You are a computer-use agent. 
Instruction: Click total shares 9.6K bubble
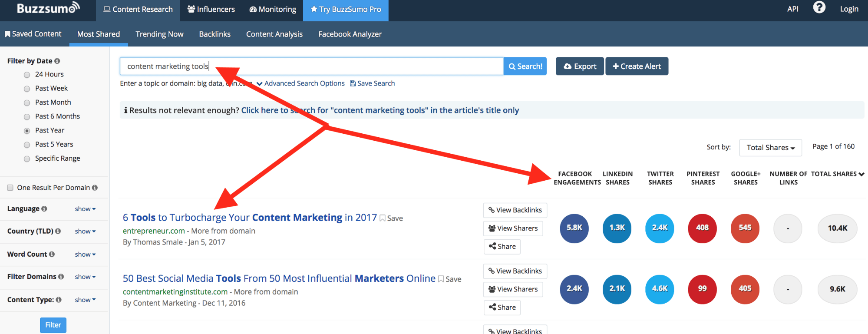click(838, 289)
